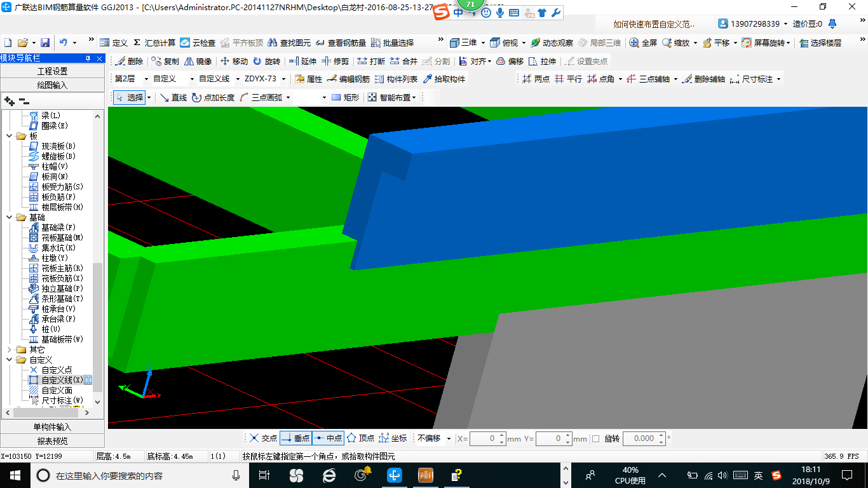The height and width of the screenshot is (488, 868).
Task: Click the rotation angle value field
Action: tap(644, 438)
